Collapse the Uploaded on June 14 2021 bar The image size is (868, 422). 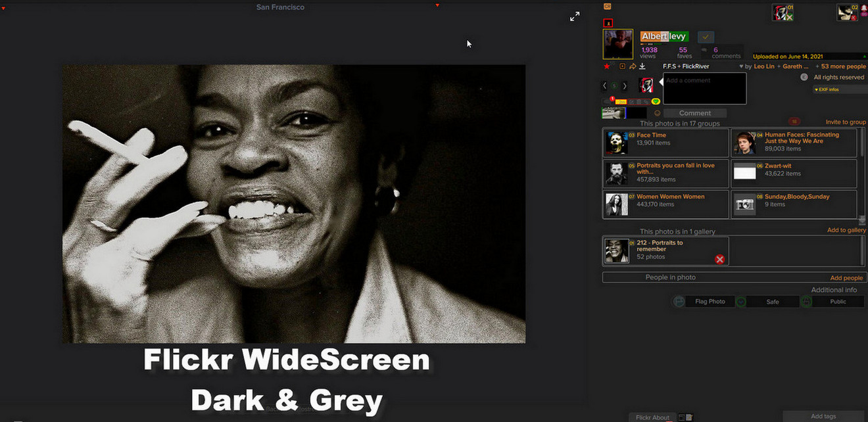point(864,56)
